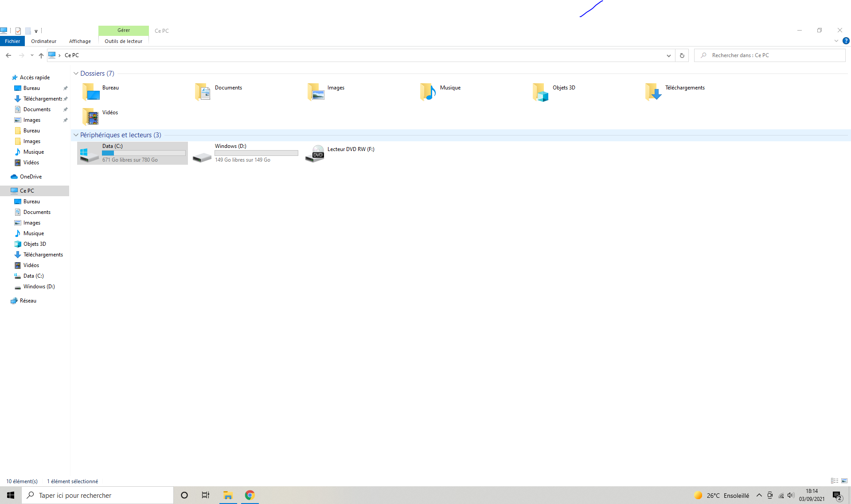Open the Lecteur DVD RW (F:) drive icon

pos(315,154)
